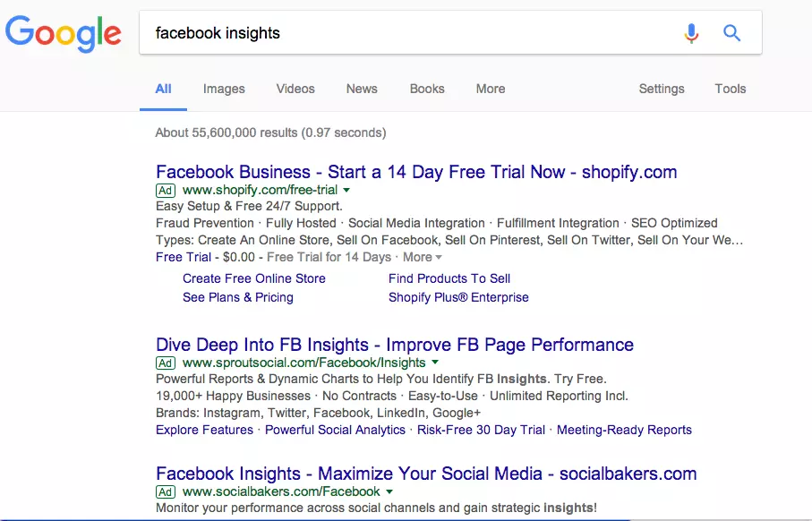Expand the More dropdown in the Shopify ad

(x=423, y=257)
